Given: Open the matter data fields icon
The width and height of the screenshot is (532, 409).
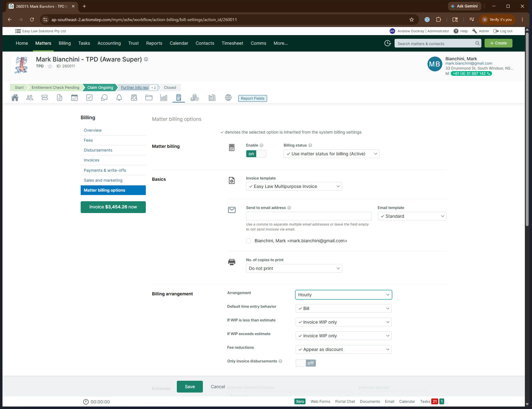Looking at the screenshot, I should click(45, 98).
